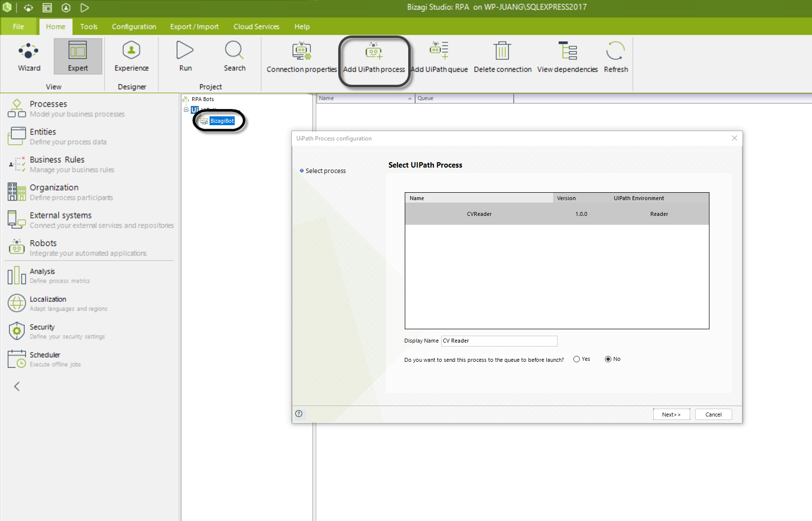Switch to the Tools tab

[89, 27]
